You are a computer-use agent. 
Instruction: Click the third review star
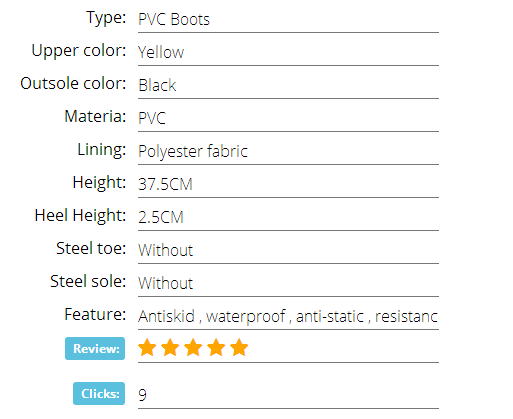(193, 347)
